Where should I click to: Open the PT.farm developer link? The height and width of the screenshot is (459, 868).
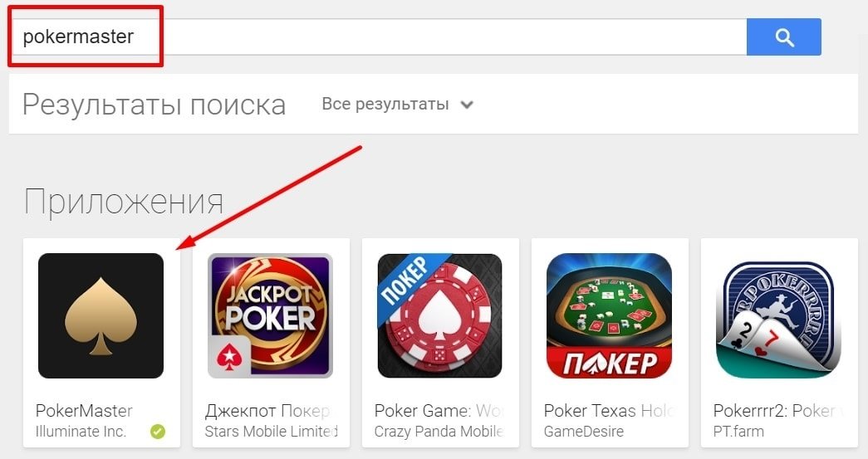[738, 432]
